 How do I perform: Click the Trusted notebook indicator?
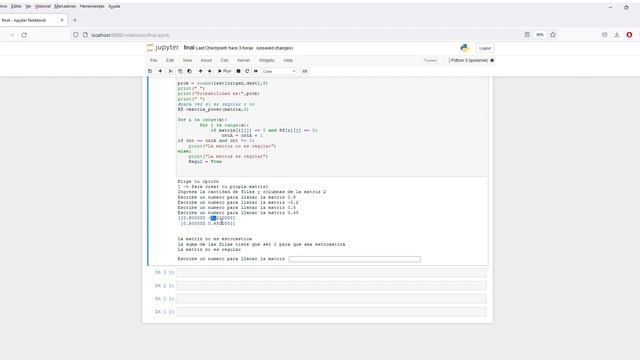tap(430, 60)
